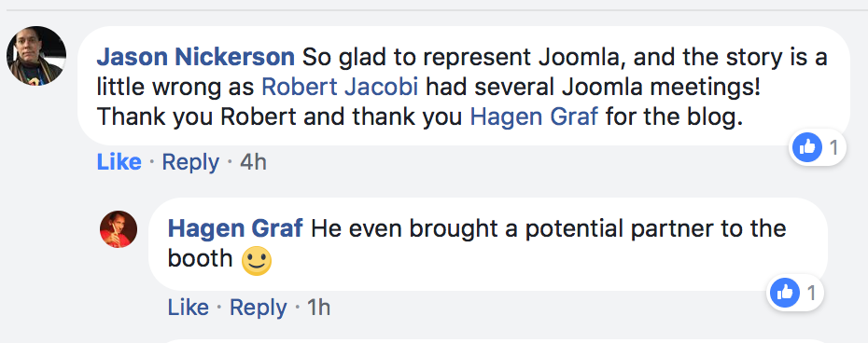View reaction count beside Hagen's reply thumbs-up

point(812,294)
